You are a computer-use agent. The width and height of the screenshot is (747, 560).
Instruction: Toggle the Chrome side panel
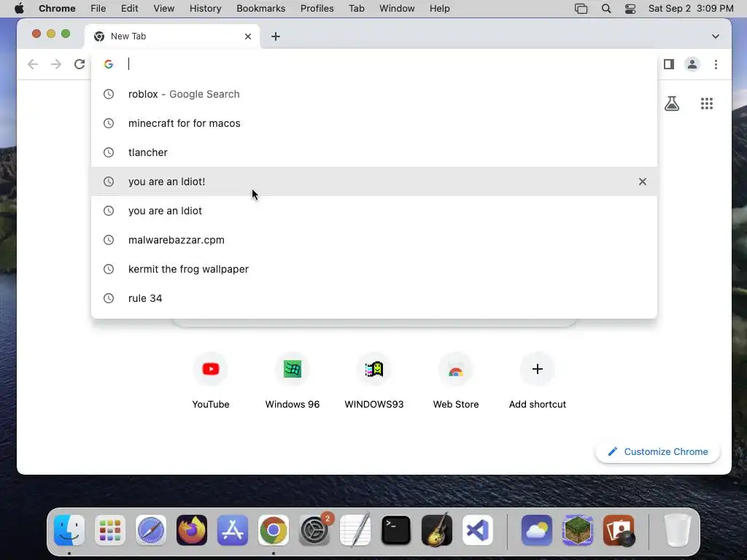tap(669, 64)
